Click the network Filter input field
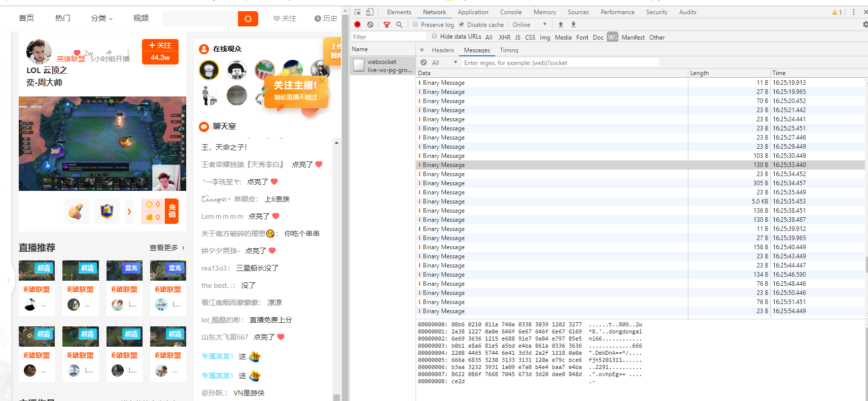Image resolution: width=868 pixels, height=401 pixels. pyautogui.click(x=389, y=37)
